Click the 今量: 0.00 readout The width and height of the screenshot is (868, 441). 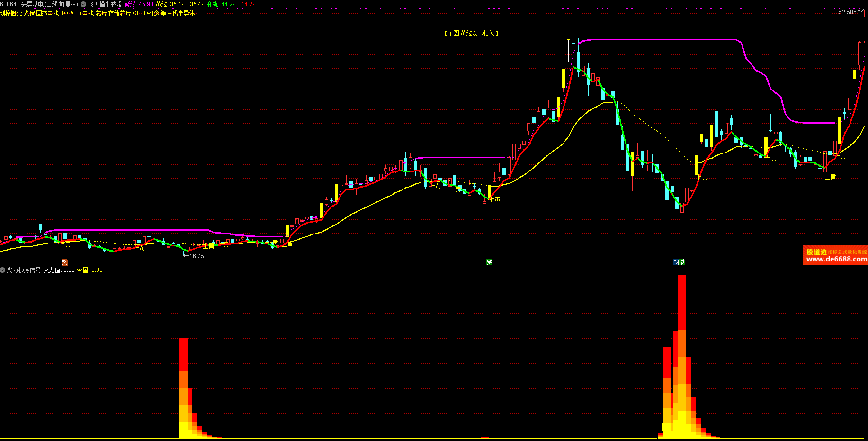coord(90,270)
